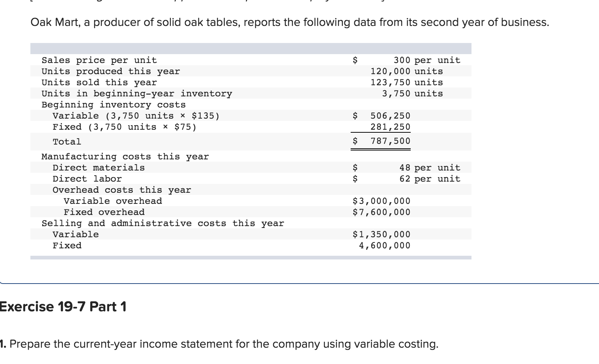Select the '62 per unit' value
Image resolution: width=599 pixels, height=364 pixels.
tap(430, 179)
